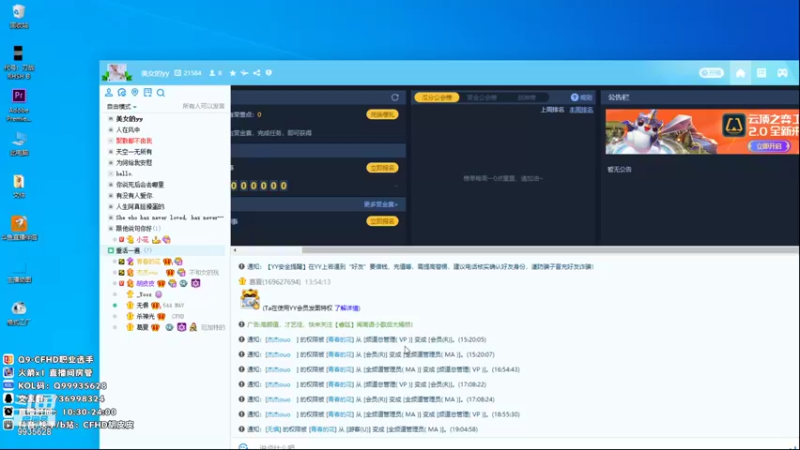Click the bottom yellow 立即报名 button

point(382,221)
